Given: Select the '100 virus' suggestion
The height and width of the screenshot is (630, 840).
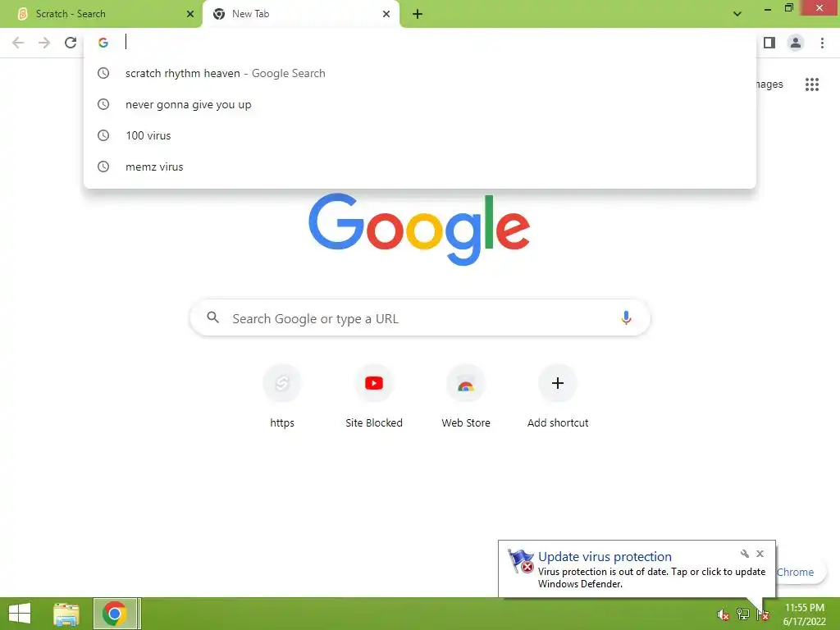Looking at the screenshot, I should pyautogui.click(x=420, y=135).
